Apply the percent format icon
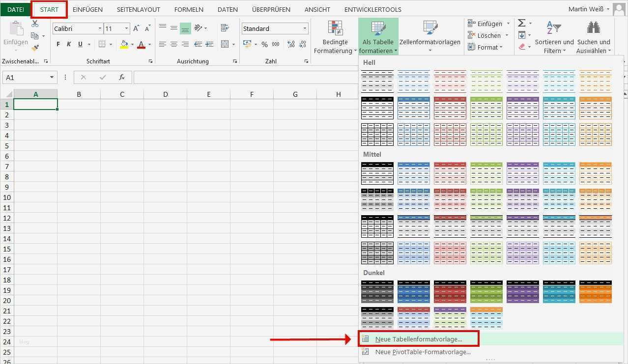628x364 pixels. (x=264, y=44)
